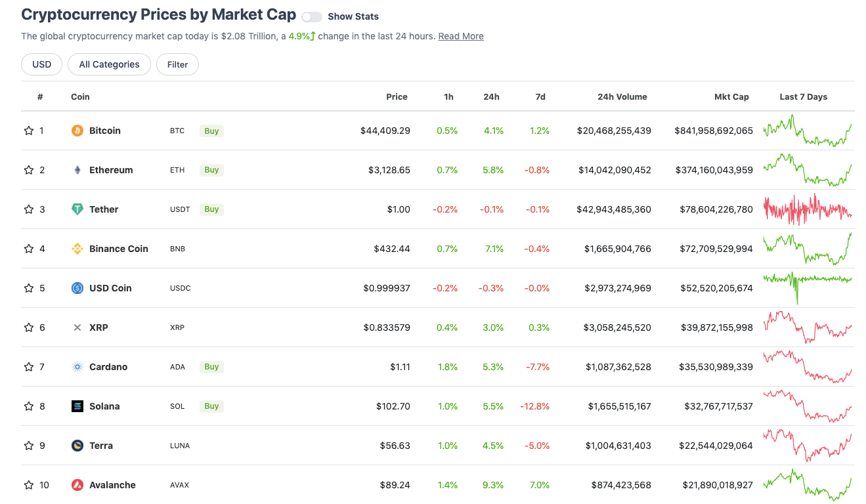
Task: Sort by the # rank column
Action: tap(40, 96)
